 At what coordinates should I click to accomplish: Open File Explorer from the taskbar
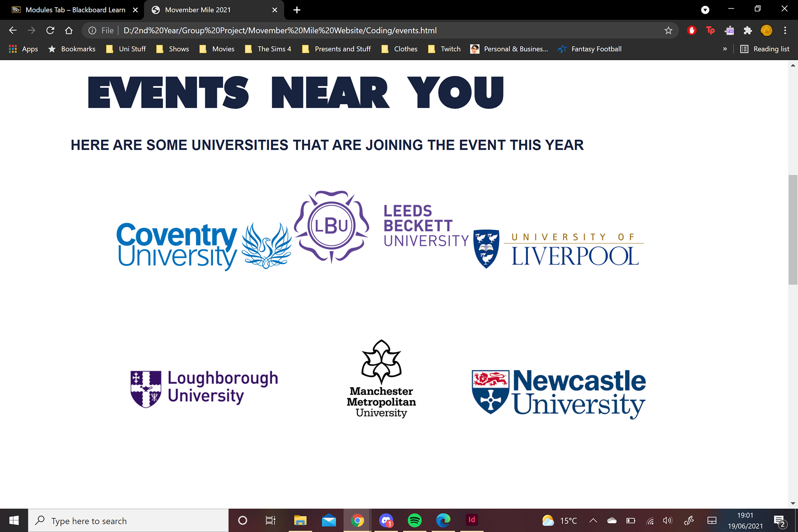coord(300,520)
